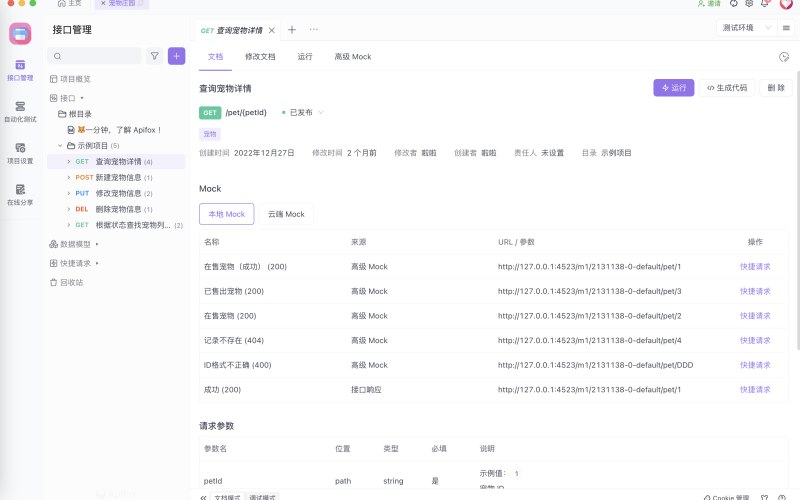Select the 云端 Mock tab
The height and width of the screenshot is (500, 800).
click(x=286, y=214)
